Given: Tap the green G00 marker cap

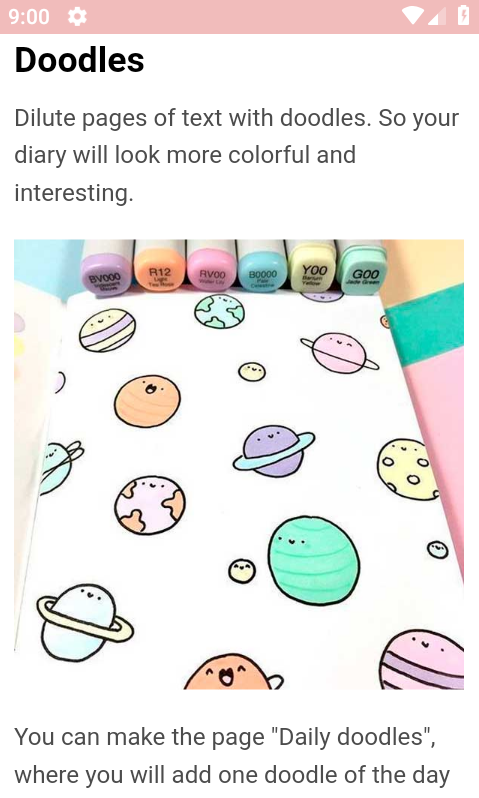Looking at the screenshot, I should [362, 271].
